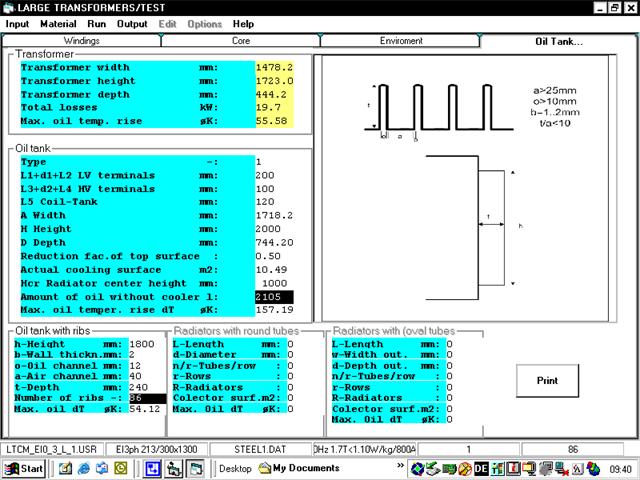Switch to blue-square taskbar application
Viewport: 640px width, 480px height.
click(152, 469)
